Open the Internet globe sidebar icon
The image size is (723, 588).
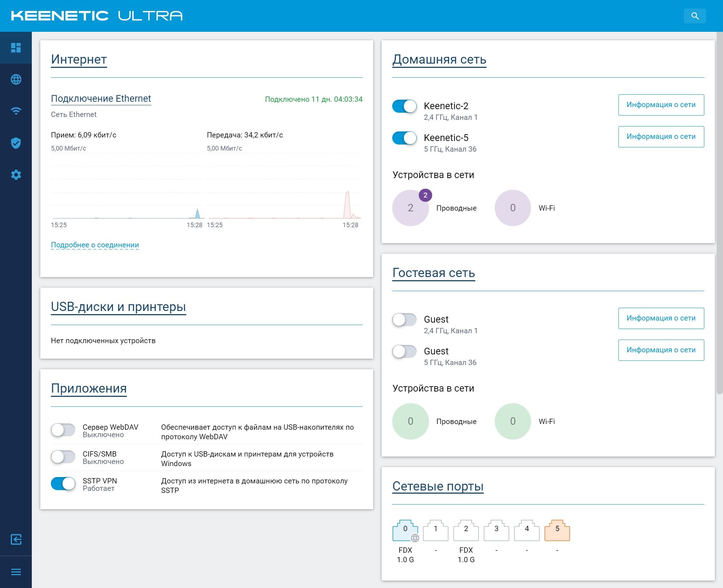click(16, 80)
